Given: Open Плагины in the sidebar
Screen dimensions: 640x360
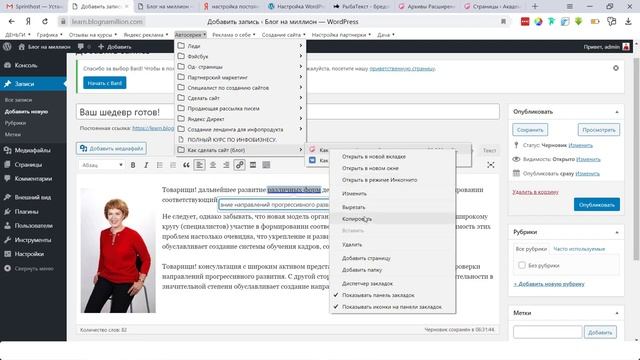Looking at the screenshot, I should point(26,211).
